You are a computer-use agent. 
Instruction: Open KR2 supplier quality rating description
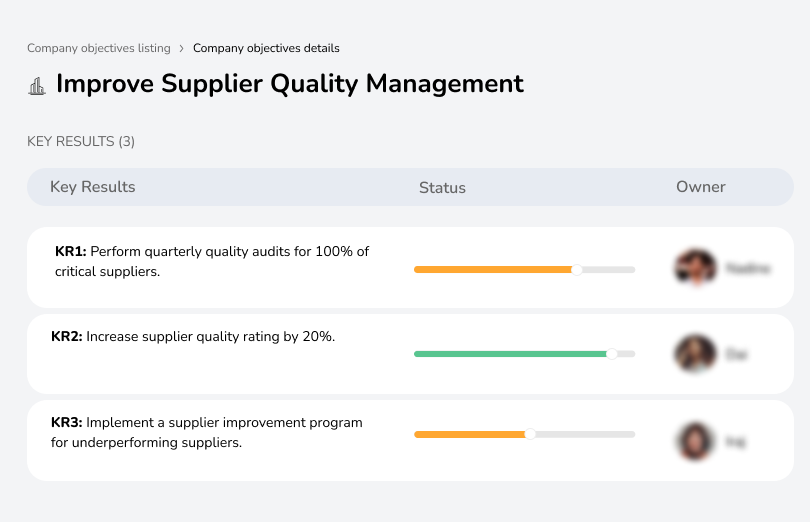(x=193, y=336)
